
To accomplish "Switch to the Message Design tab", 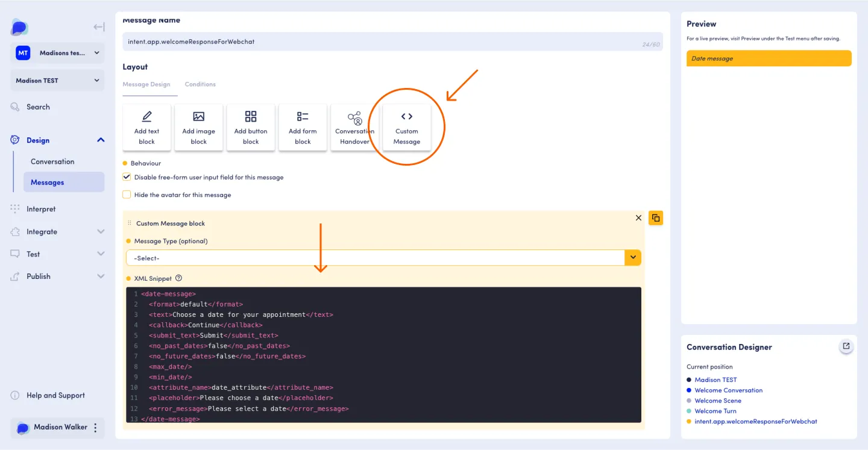I will pyautogui.click(x=146, y=84).
